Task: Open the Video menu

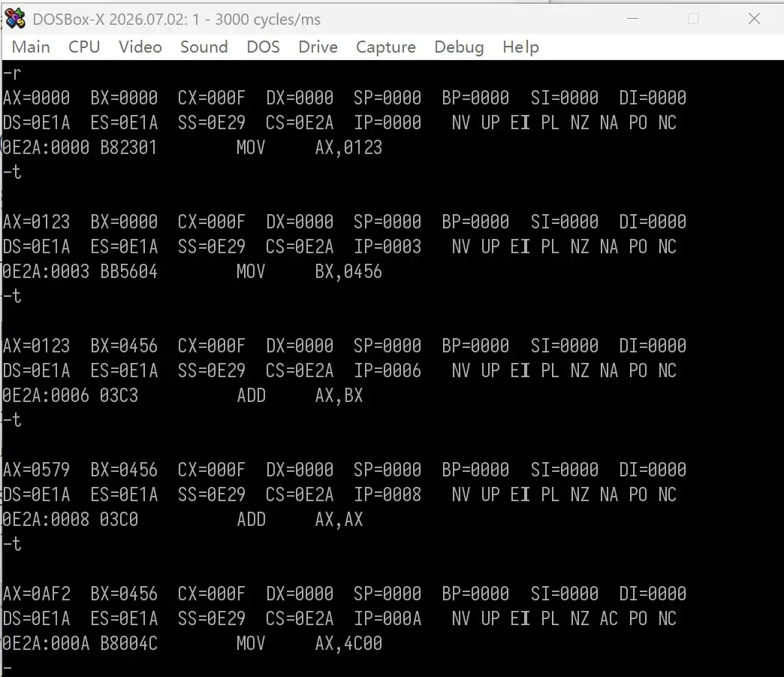Action: pyautogui.click(x=140, y=47)
